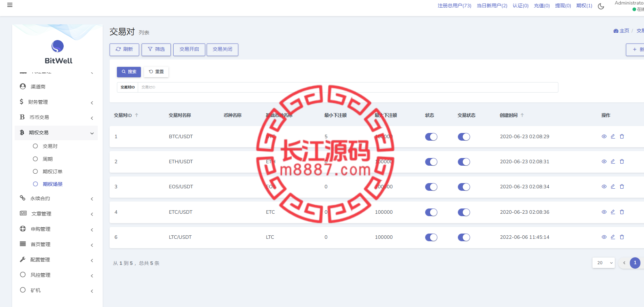Edit the ETH/USDT trading pair
Screen dimensions: 644x307
[613, 162]
